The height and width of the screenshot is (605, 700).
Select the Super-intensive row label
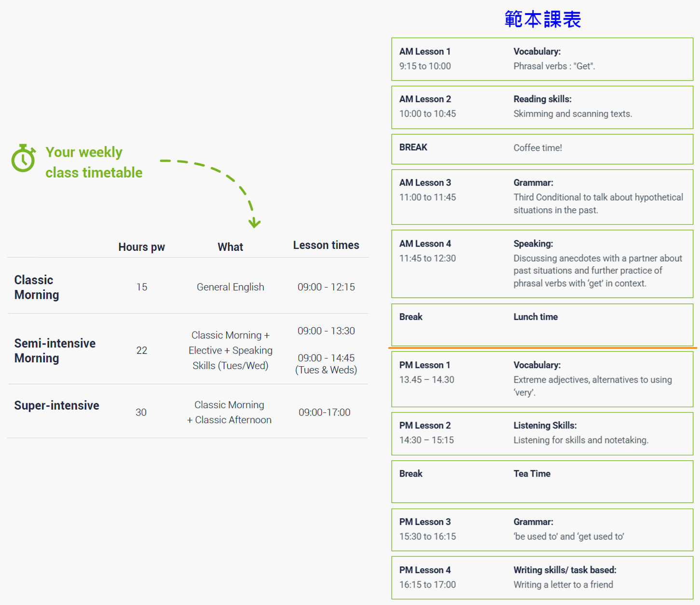click(56, 405)
